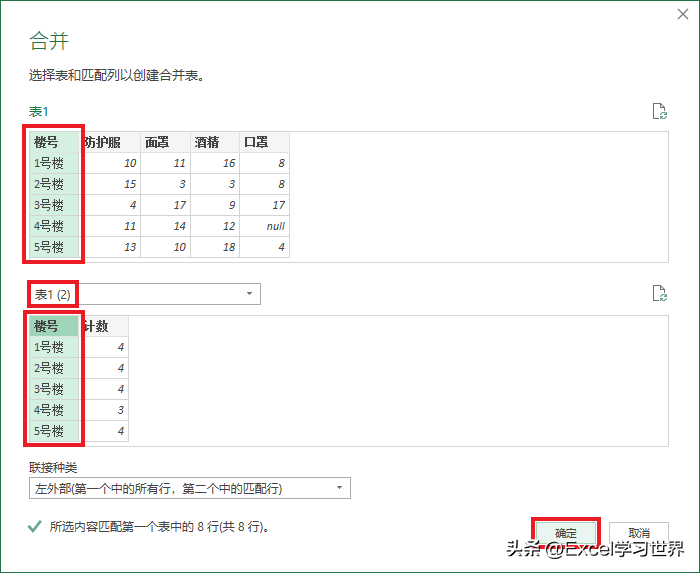700x573 pixels.
Task: Click the 酒精 value 9 for 3号楼
Action: tap(215, 205)
